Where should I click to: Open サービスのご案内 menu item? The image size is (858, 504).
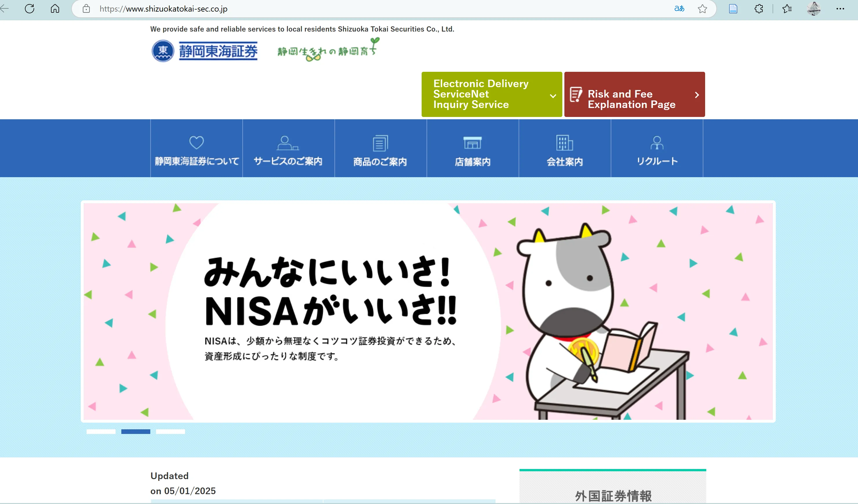tap(288, 148)
